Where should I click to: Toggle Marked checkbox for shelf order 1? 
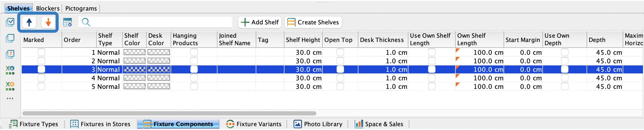coord(41,52)
